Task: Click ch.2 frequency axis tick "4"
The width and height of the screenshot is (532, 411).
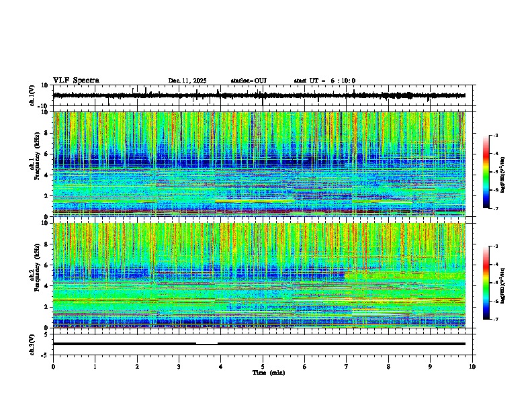Action: 46,286
